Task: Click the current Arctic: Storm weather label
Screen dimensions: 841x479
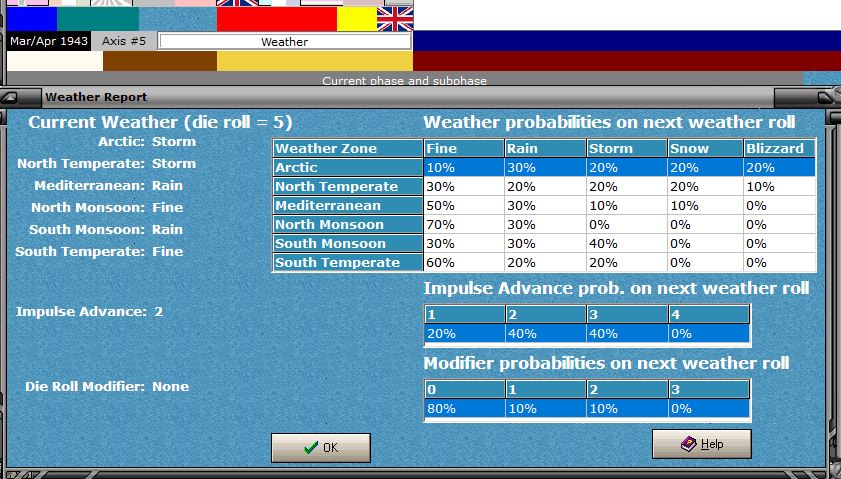Action: pyautogui.click(x=147, y=142)
